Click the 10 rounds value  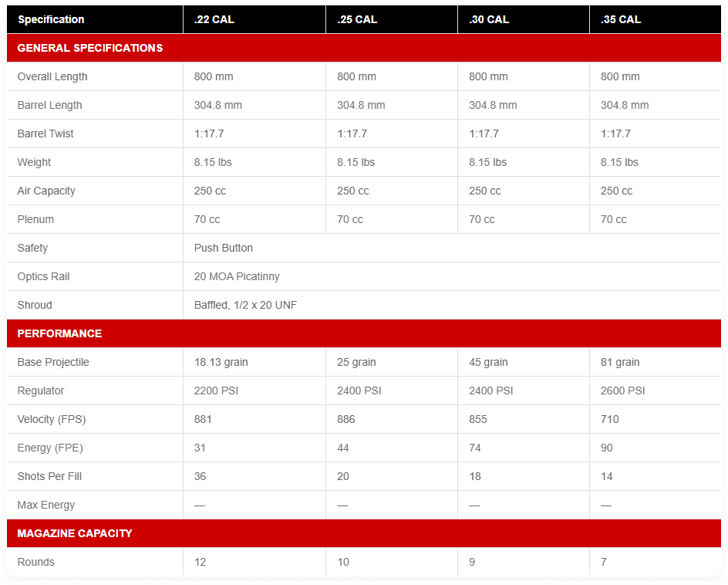click(343, 562)
